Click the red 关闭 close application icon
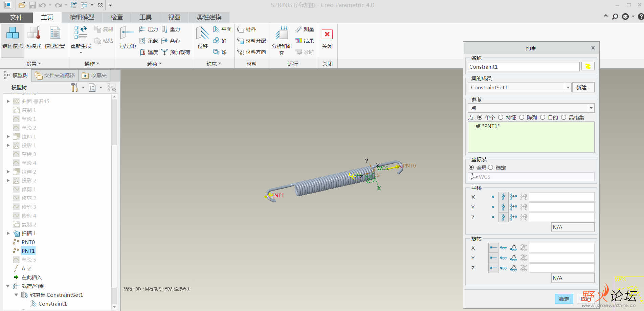Image resolution: width=644 pixels, height=311 pixels. click(x=327, y=34)
